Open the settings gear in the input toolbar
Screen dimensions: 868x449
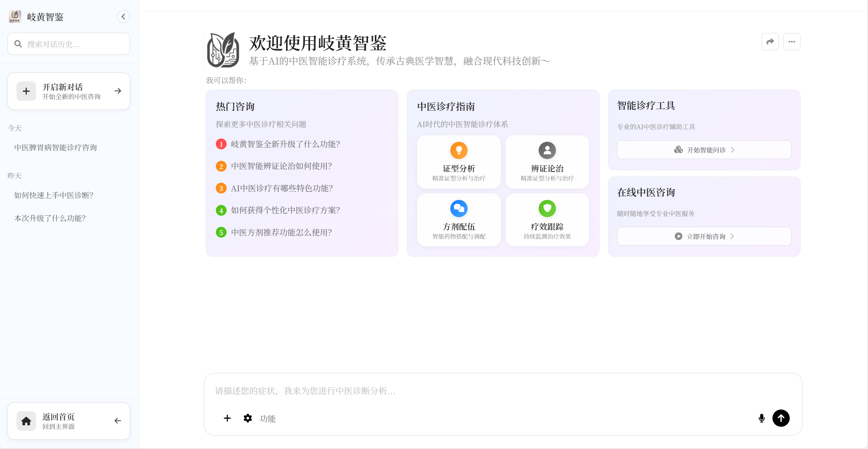248,418
